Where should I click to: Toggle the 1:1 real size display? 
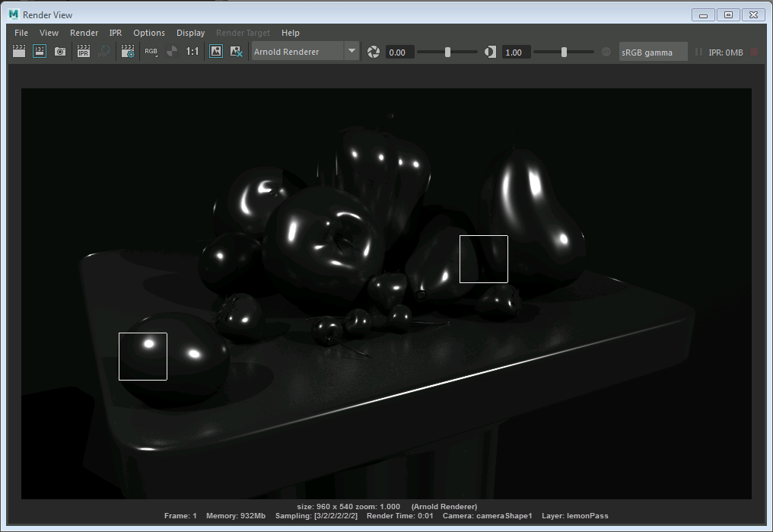pyautogui.click(x=192, y=52)
